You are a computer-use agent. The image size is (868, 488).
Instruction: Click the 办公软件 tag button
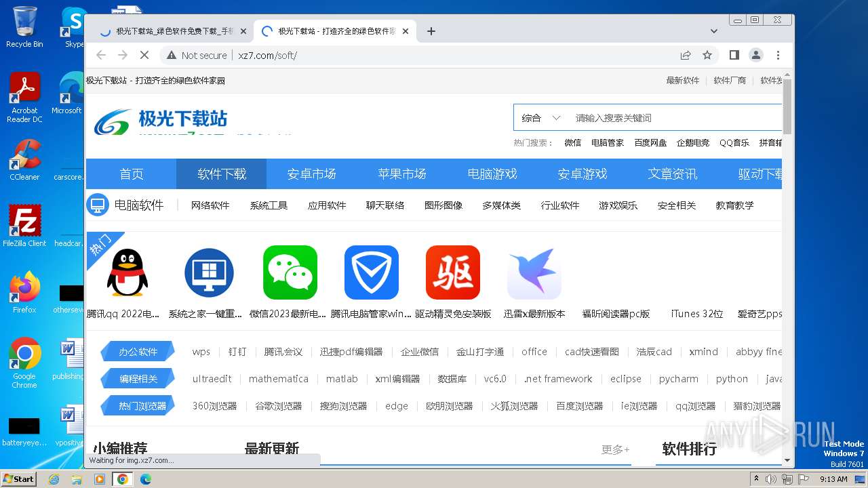(x=138, y=352)
